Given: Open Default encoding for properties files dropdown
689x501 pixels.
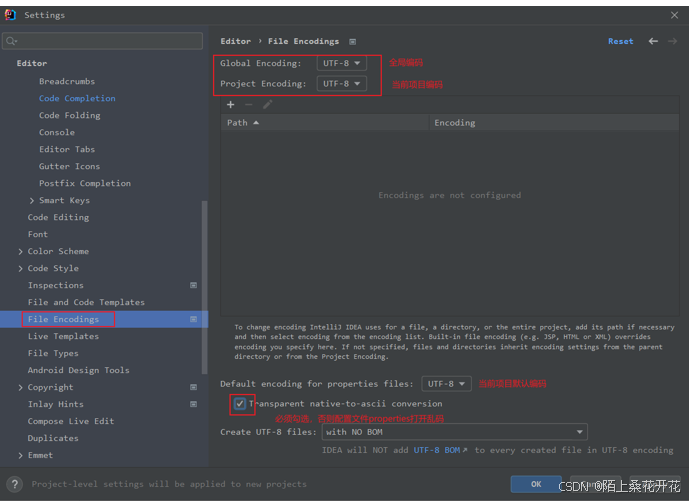Looking at the screenshot, I should [446, 384].
